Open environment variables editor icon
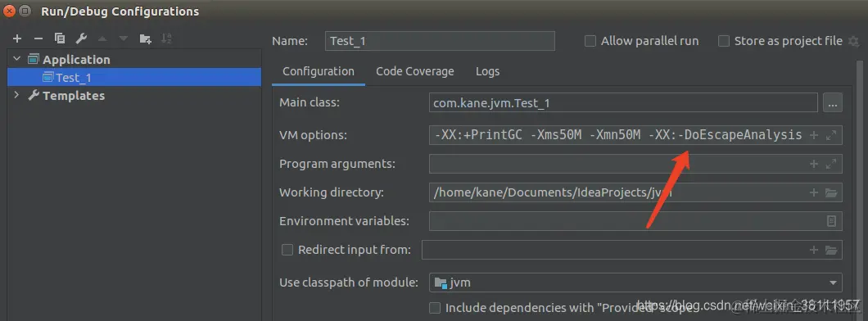 pyautogui.click(x=831, y=221)
